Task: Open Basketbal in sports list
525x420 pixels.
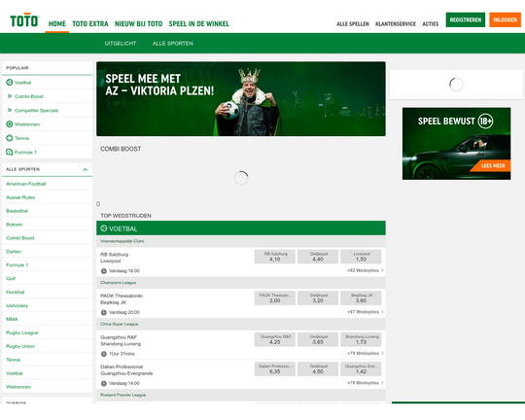Action: click(48, 211)
